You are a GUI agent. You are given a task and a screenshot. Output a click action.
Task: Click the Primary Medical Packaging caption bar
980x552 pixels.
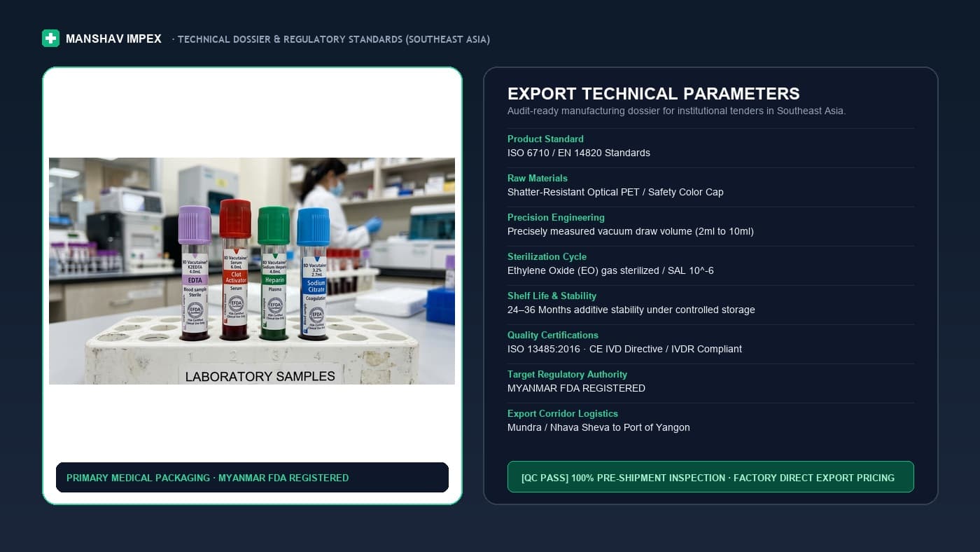pyautogui.click(x=252, y=478)
